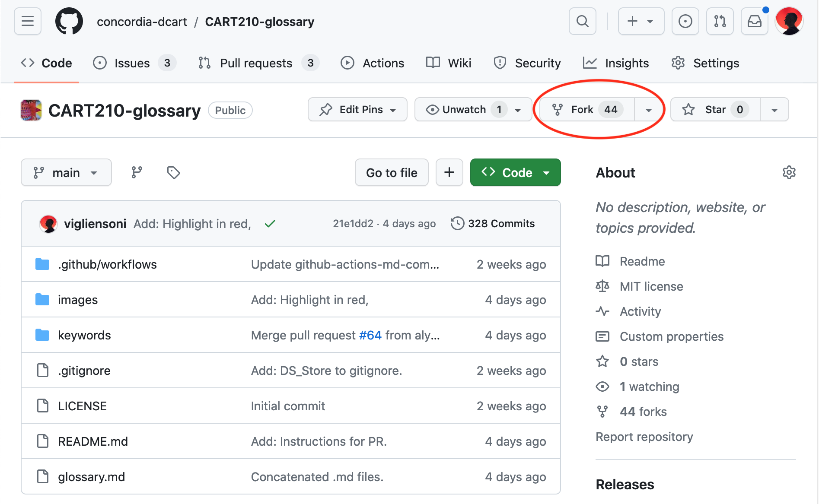Open the main branch selector
This screenshot has height=504, width=819.
tap(66, 172)
